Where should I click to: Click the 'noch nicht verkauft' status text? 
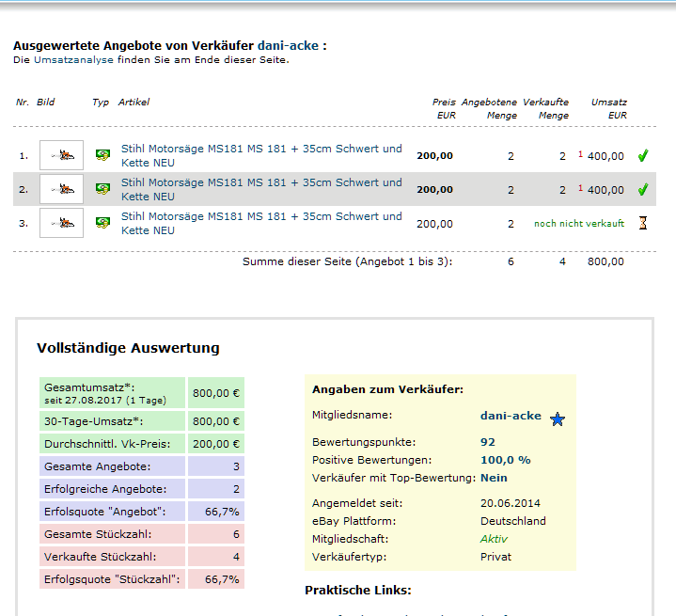578,224
